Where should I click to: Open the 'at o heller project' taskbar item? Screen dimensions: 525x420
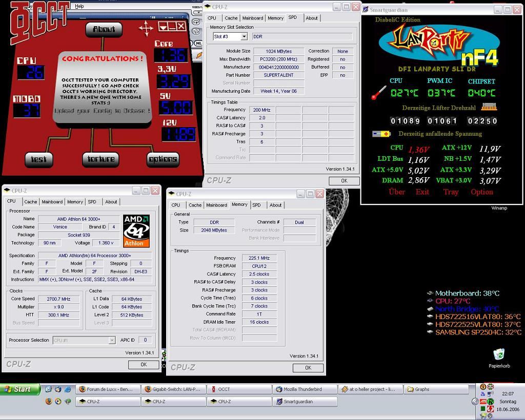click(371, 389)
